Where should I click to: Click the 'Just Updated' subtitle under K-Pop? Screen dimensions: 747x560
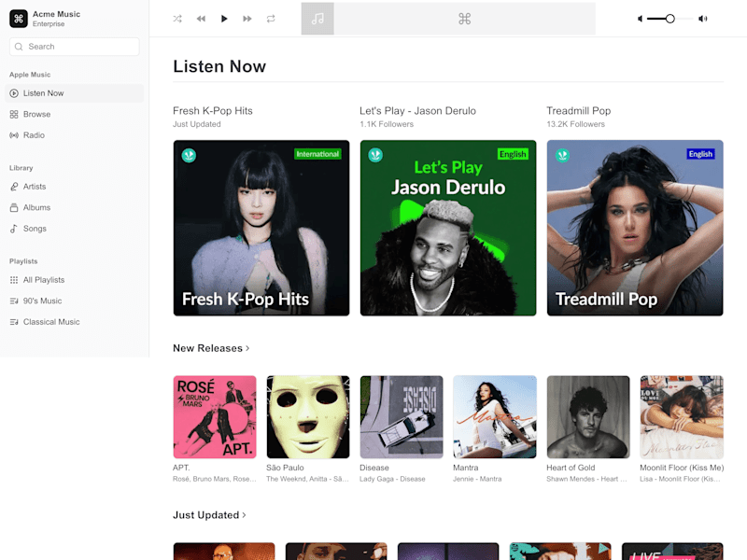pos(197,124)
